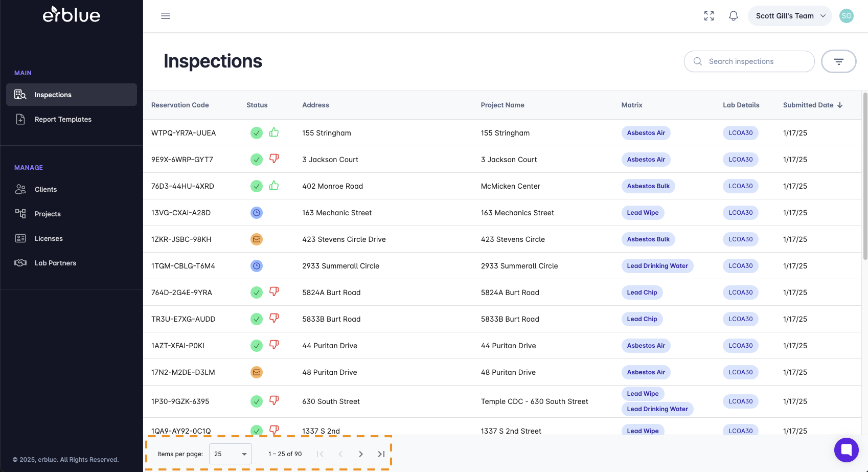Click the clock status icon for 1TGM-CBLG-T6M4

pos(257,266)
